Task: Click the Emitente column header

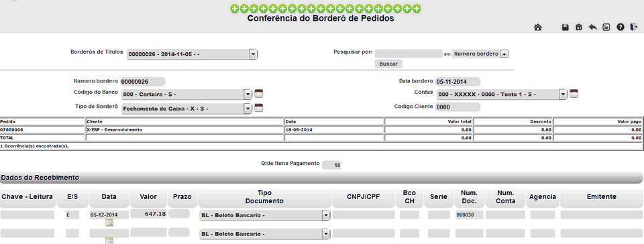Action: click(602, 197)
